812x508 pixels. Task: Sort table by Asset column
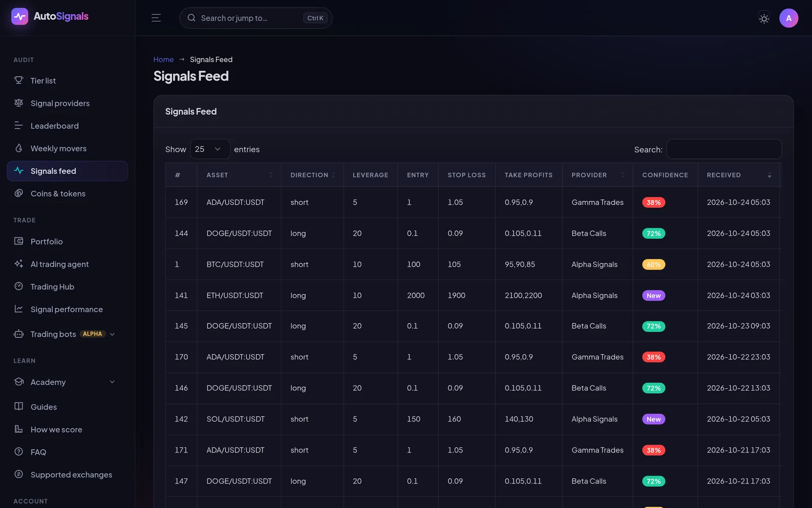coord(239,175)
